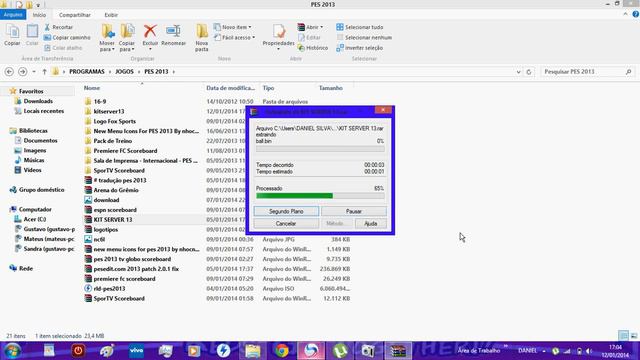
Task: Sort by the Tamanho column header
Action: tap(331, 88)
